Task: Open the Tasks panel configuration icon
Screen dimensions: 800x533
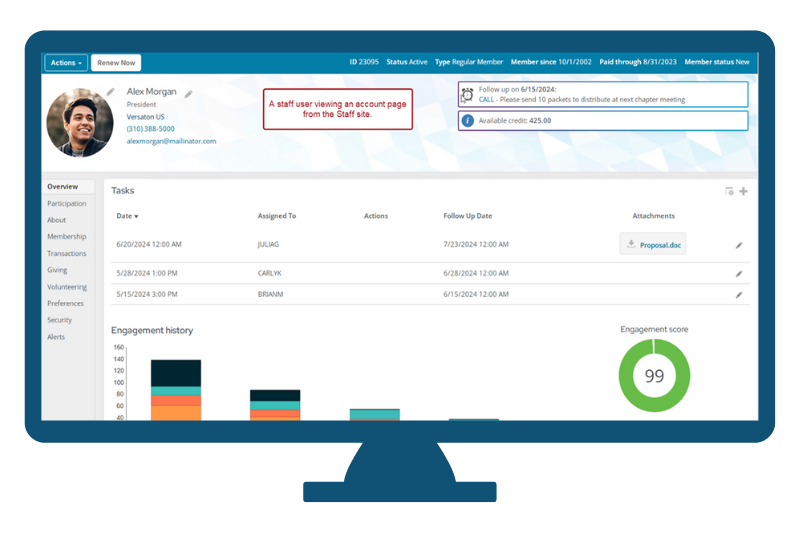Action: (x=729, y=191)
